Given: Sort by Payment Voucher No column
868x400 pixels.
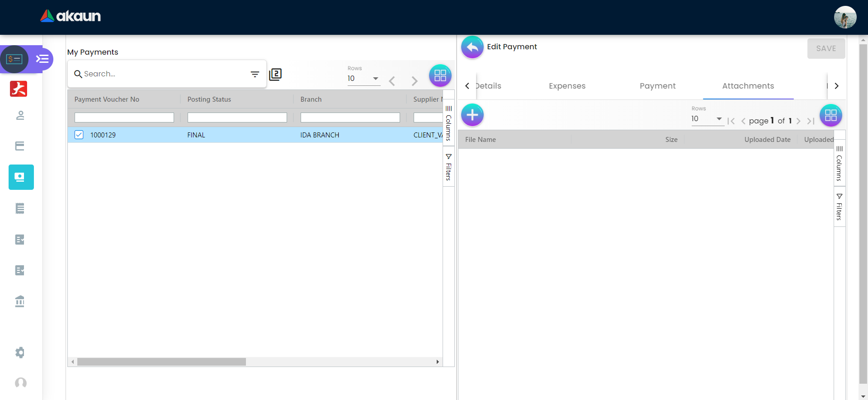Looking at the screenshot, I should 107,99.
